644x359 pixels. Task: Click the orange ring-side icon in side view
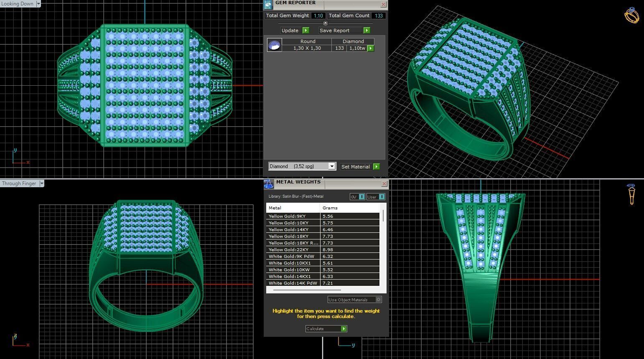pyautogui.click(x=631, y=194)
